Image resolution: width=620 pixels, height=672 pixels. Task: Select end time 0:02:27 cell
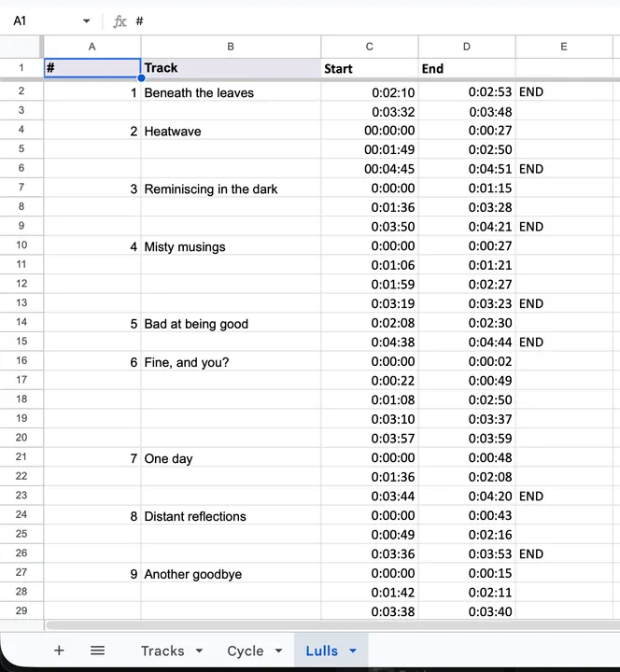[467, 285]
